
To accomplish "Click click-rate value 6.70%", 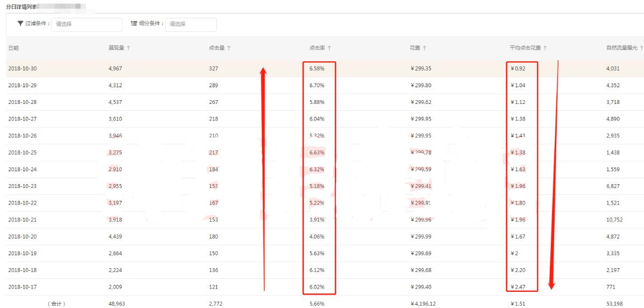I will pos(317,86).
